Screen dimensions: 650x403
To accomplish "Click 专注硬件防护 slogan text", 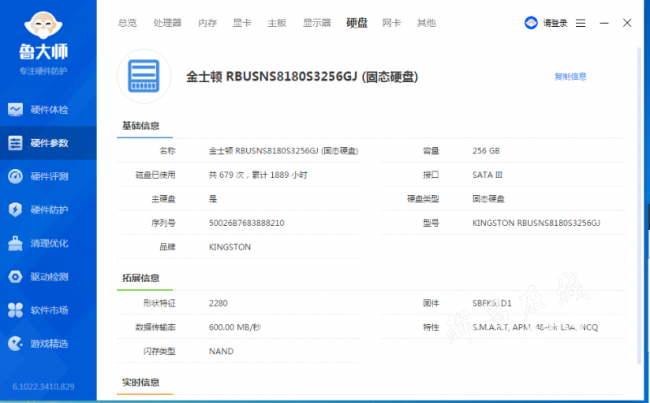I will pyautogui.click(x=43, y=71).
